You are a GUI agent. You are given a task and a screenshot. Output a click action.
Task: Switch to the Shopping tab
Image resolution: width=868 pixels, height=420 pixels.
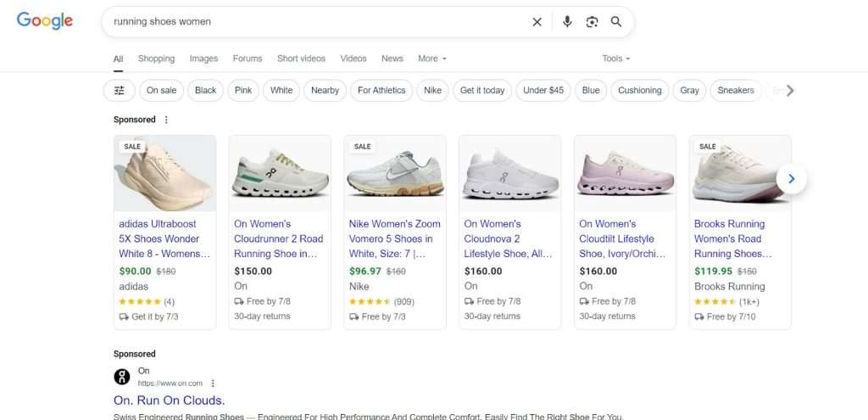click(156, 59)
